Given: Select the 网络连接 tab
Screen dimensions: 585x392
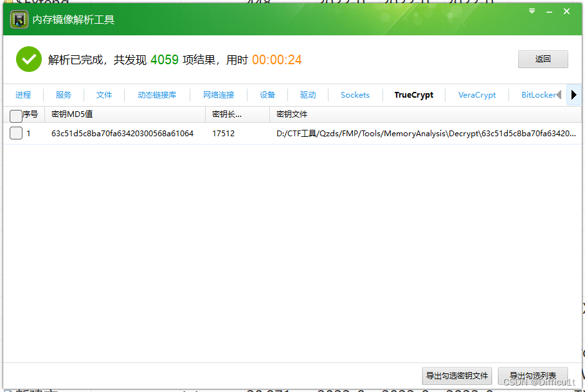Looking at the screenshot, I should pyautogui.click(x=219, y=94).
